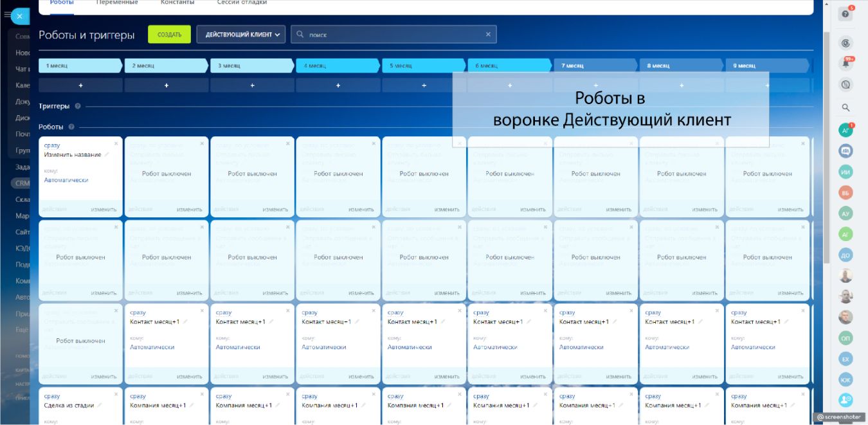Open the Действующий клиент funnel dropdown
Screen dimensions: 868x425
click(x=241, y=35)
